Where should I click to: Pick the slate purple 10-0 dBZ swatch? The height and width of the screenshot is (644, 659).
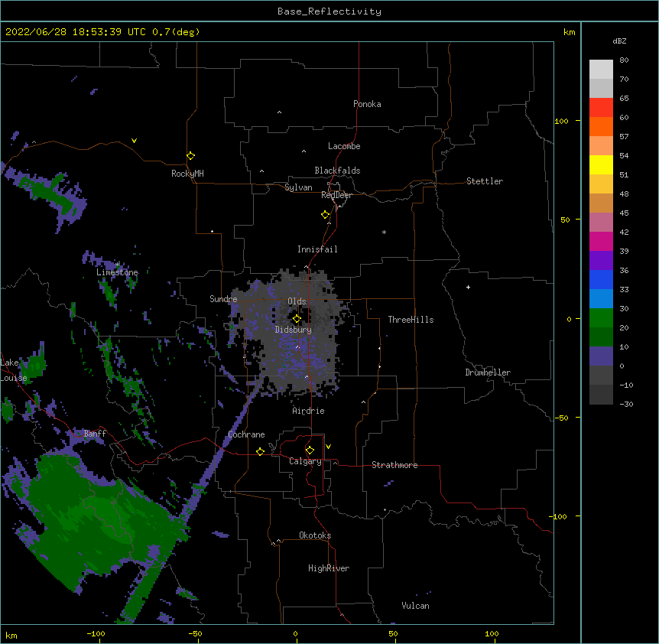[x=601, y=356]
